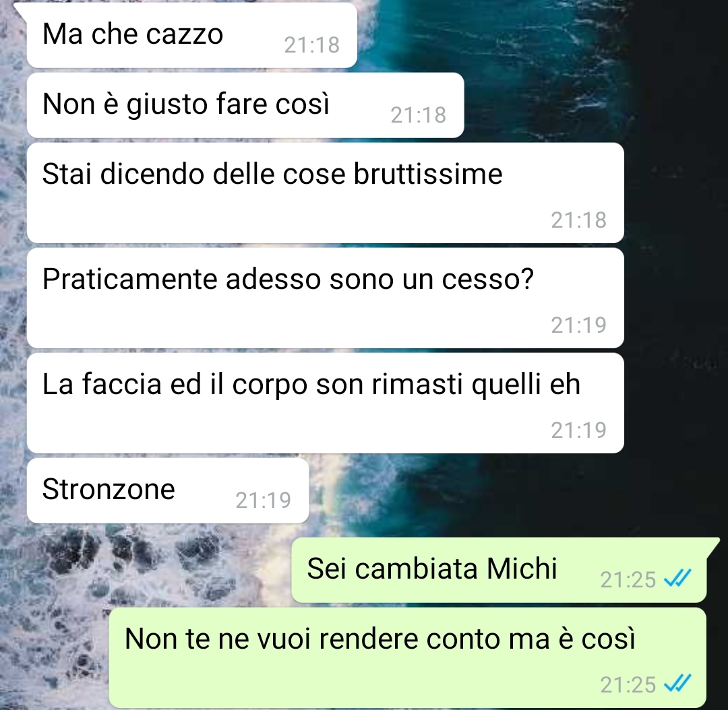Tap the 21:25 timestamp beside 'Sei cambiata Michi'
This screenshot has width=728, height=710.
628,579
